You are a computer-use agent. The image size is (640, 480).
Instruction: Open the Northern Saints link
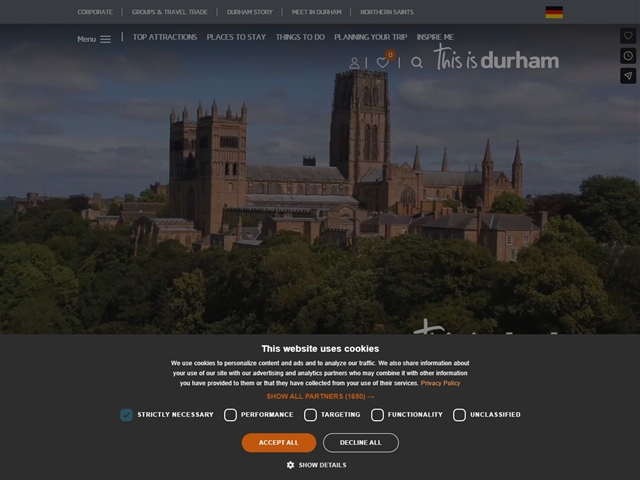pyautogui.click(x=387, y=12)
